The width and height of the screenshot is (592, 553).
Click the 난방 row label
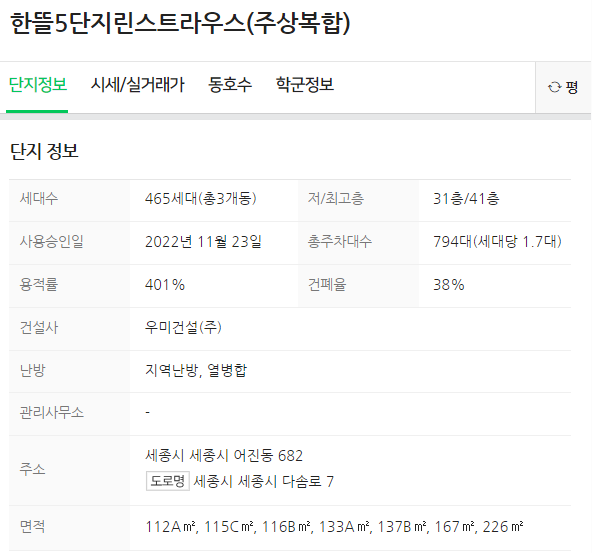tap(32, 370)
